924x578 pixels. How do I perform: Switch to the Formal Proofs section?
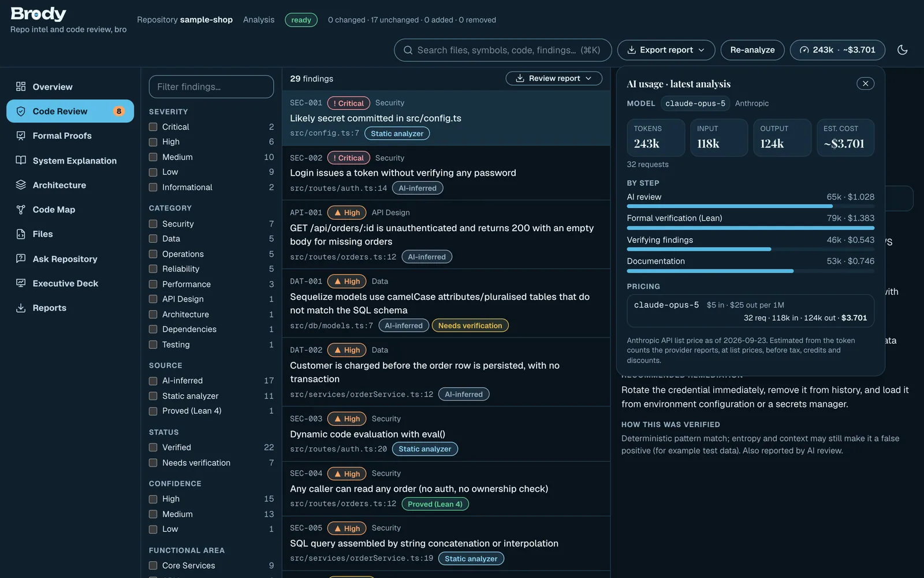pos(70,136)
